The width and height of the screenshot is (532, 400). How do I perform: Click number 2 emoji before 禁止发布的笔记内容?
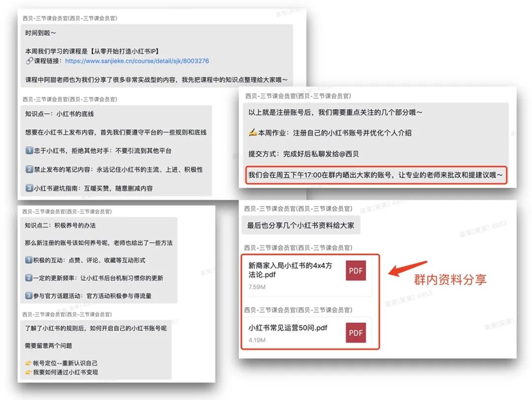click(x=29, y=169)
